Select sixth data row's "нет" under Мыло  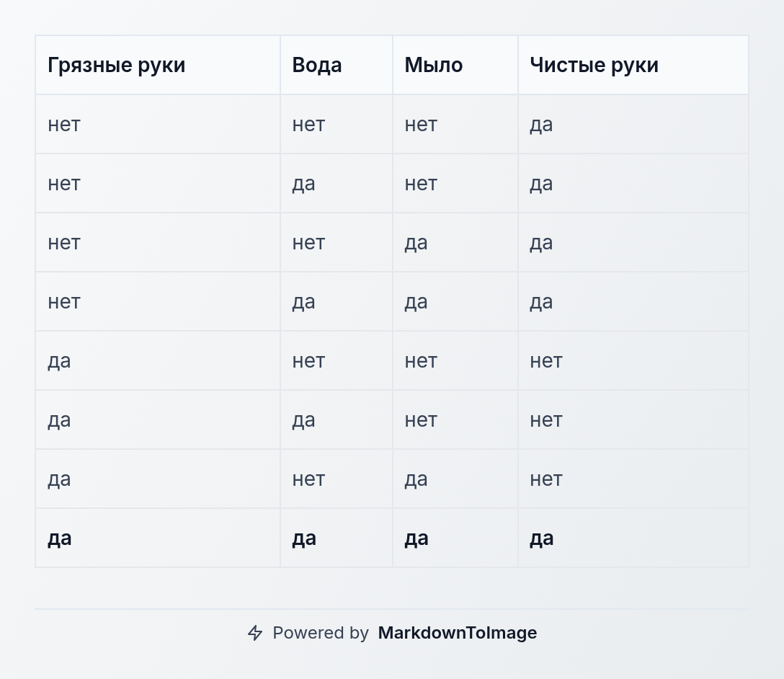pyautogui.click(x=421, y=420)
